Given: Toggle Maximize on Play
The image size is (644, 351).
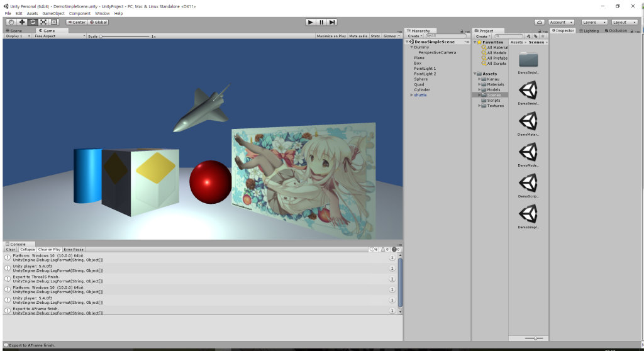Looking at the screenshot, I should coord(331,36).
